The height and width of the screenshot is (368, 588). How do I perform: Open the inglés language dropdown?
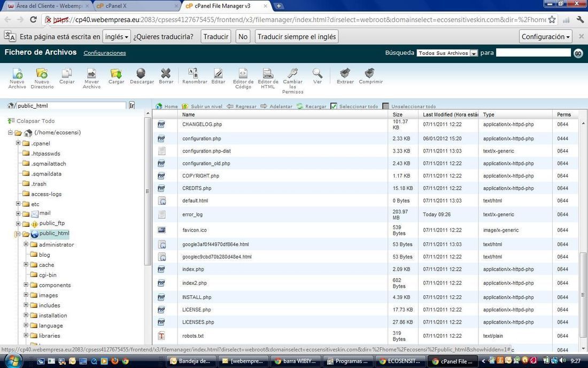pyautogui.click(x=117, y=37)
